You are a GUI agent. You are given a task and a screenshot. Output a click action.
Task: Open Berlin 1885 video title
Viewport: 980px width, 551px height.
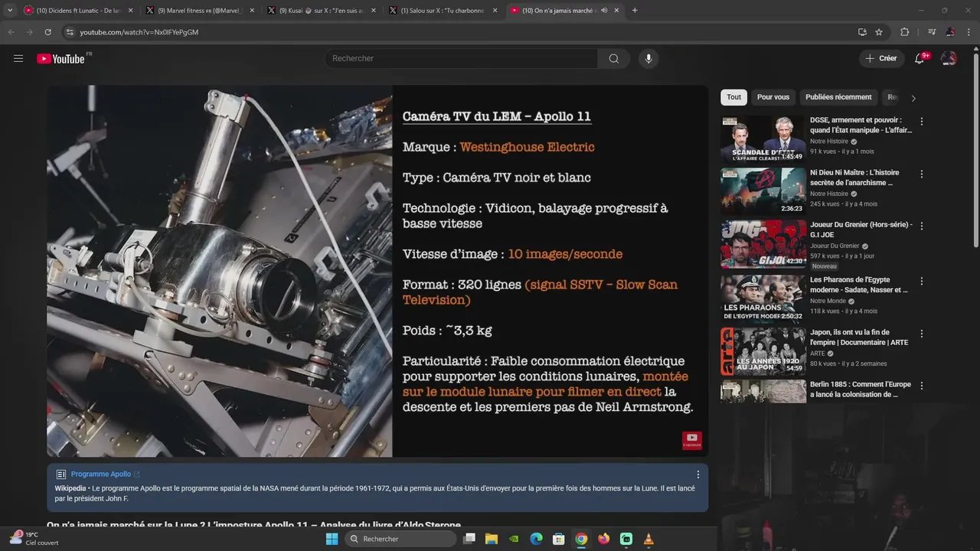click(861, 390)
